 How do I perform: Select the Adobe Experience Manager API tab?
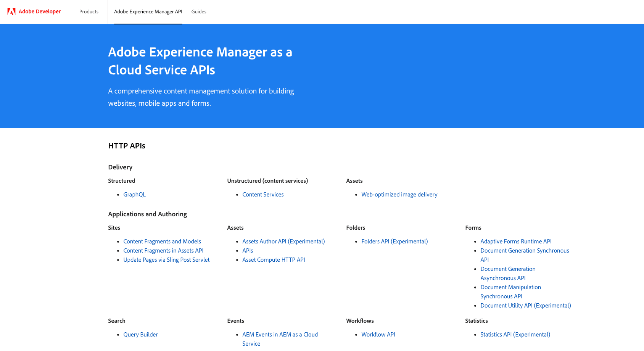coord(148,11)
